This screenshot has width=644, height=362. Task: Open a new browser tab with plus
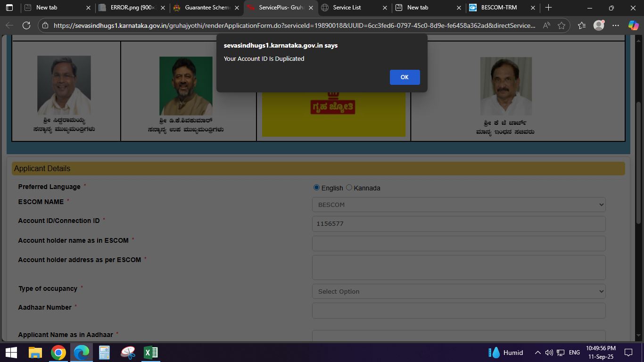(548, 8)
